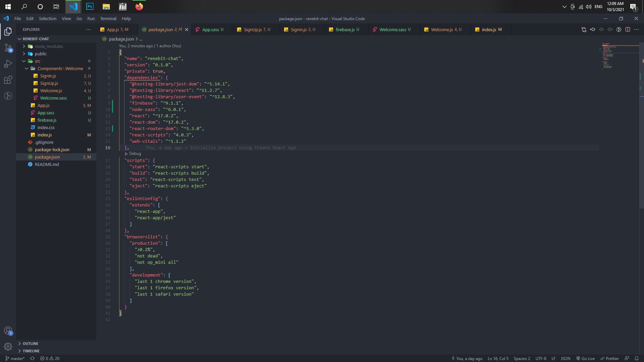Viewport: 644px width, 362px height.
Task: Click the Debug code lens above scripts
Action: click(133, 154)
